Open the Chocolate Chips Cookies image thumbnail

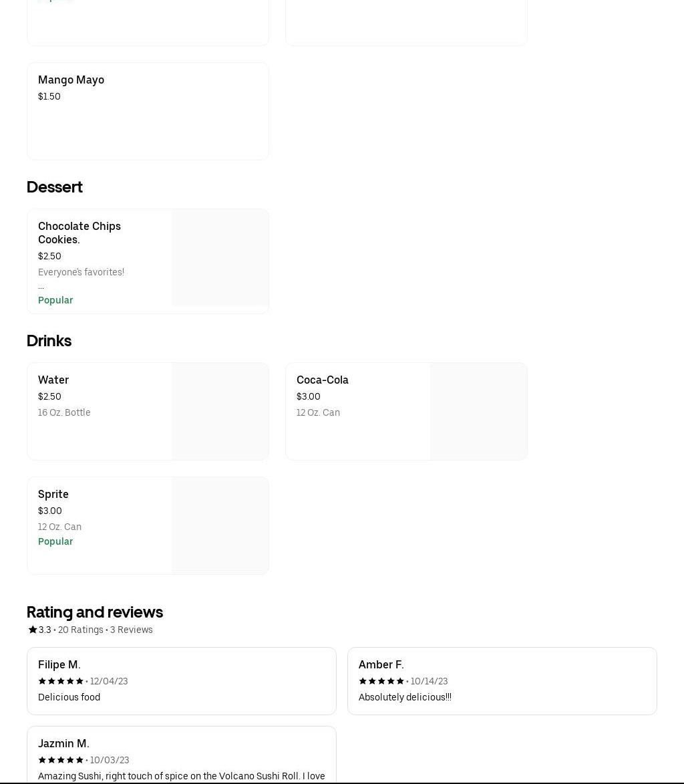(x=220, y=258)
